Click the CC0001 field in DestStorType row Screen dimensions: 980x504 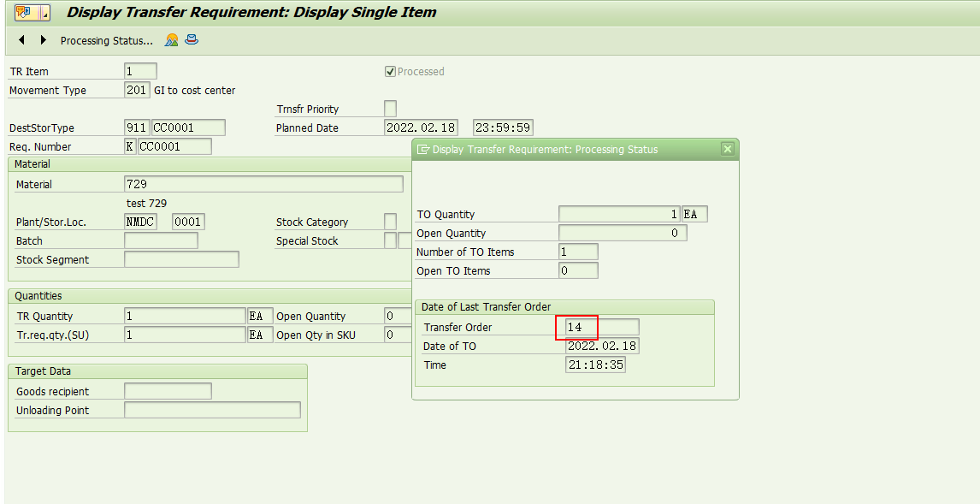[x=188, y=127]
